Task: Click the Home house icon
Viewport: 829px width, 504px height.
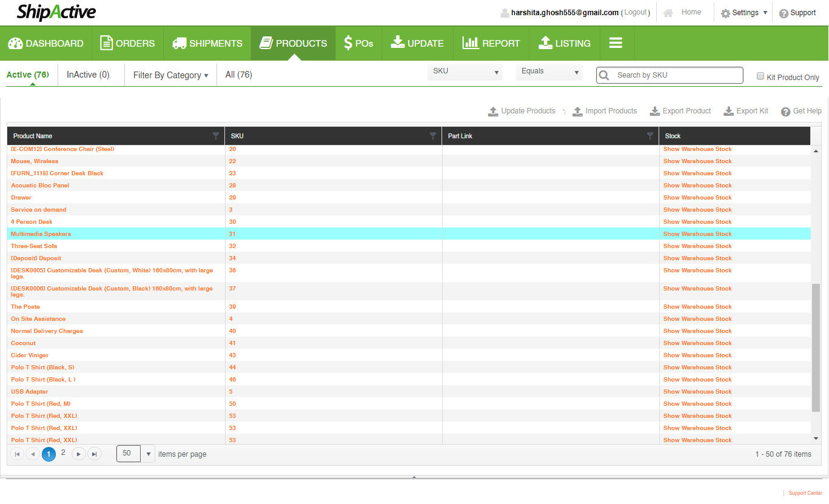Action: click(668, 13)
